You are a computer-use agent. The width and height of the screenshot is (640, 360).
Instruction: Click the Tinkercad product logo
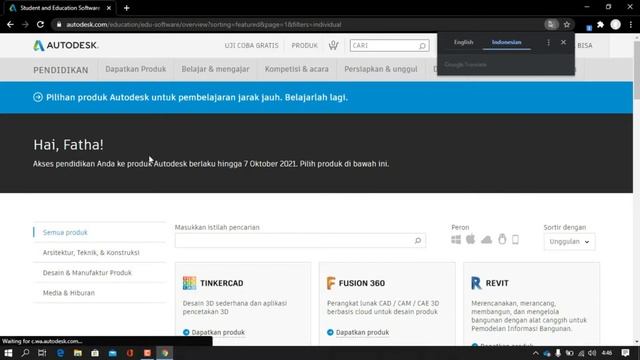(x=189, y=283)
